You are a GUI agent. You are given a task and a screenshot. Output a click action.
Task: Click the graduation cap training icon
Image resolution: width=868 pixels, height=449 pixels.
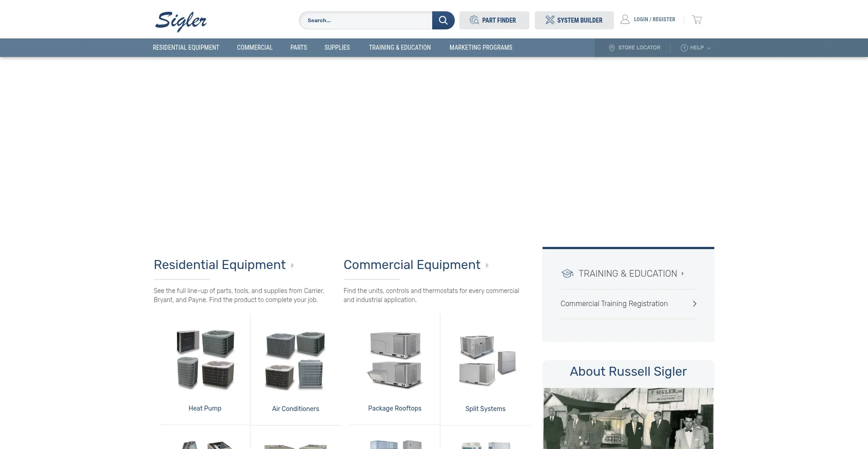567,274
